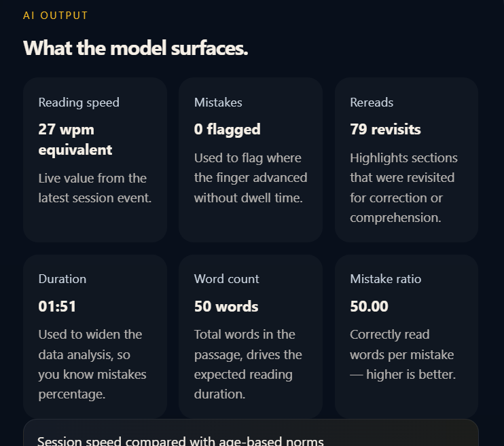Open Session speed compared with age-based norms panel

click(251, 432)
